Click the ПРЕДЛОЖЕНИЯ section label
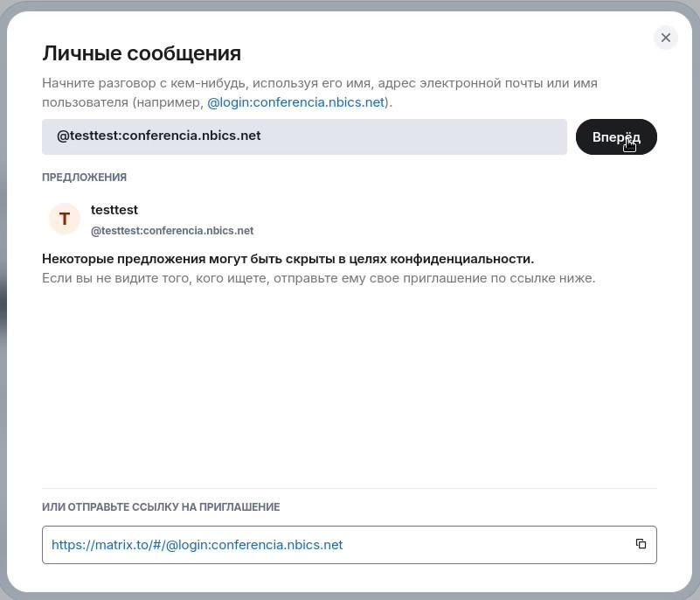This screenshot has width=700, height=600. click(84, 177)
